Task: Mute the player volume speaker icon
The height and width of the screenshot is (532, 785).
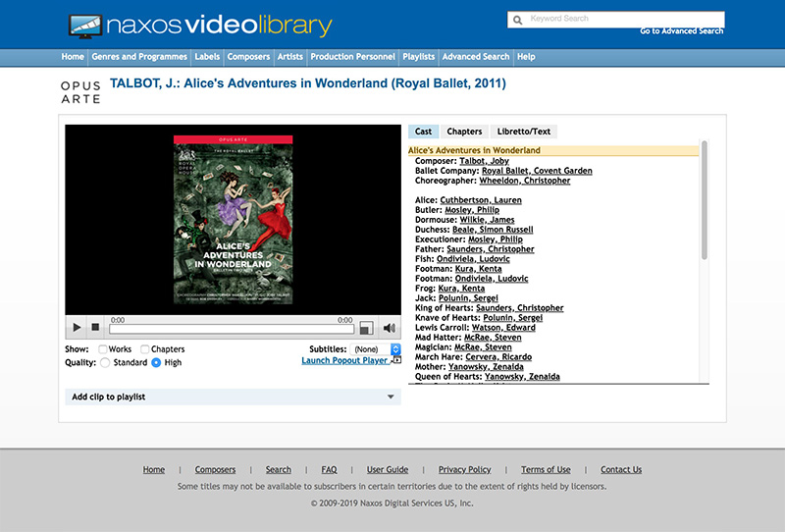Action: click(x=390, y=328)
